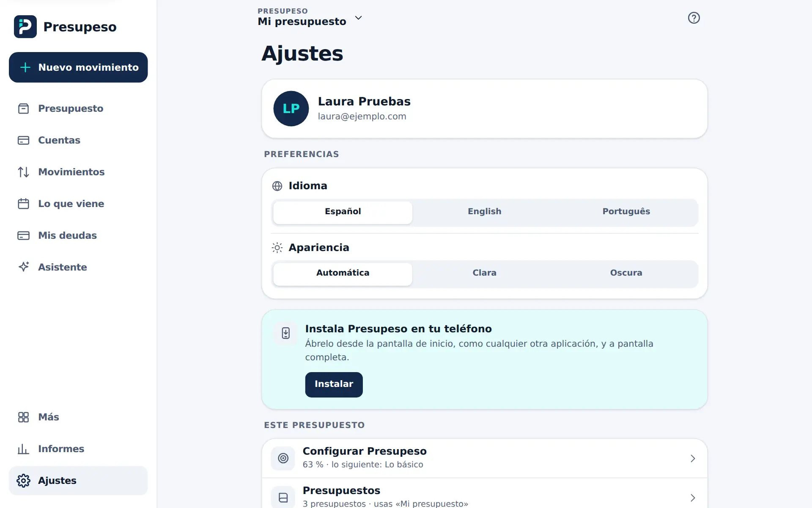Viewport: 812px width, 508px height.
Task: Open the Configurar Presupeso row
Action: coord(484,458)
